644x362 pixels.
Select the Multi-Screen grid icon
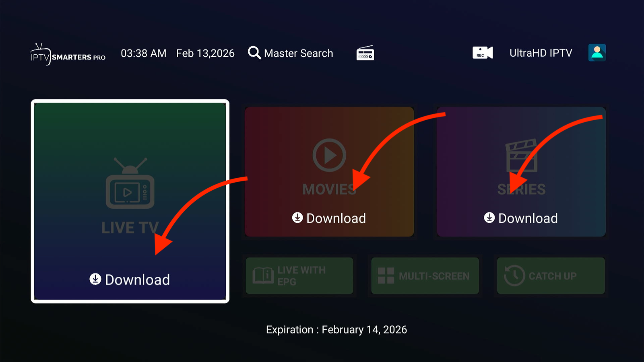click(x=386, y=275)
